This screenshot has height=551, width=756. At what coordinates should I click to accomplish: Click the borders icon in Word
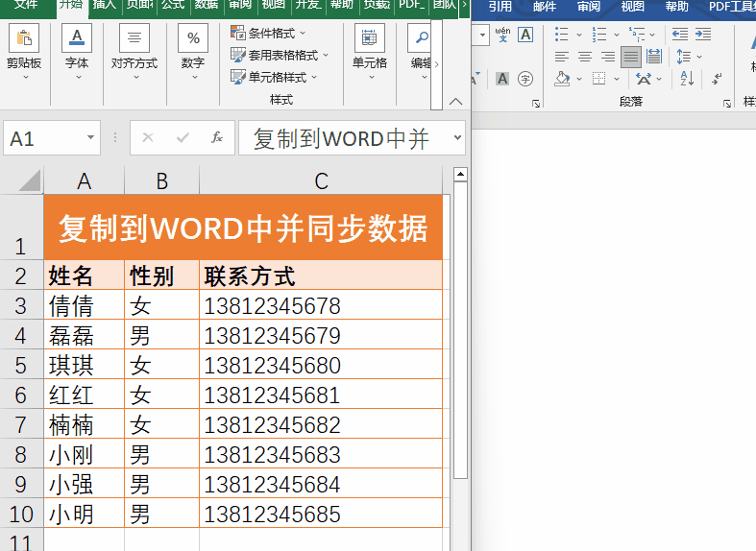tap(598, 79)
